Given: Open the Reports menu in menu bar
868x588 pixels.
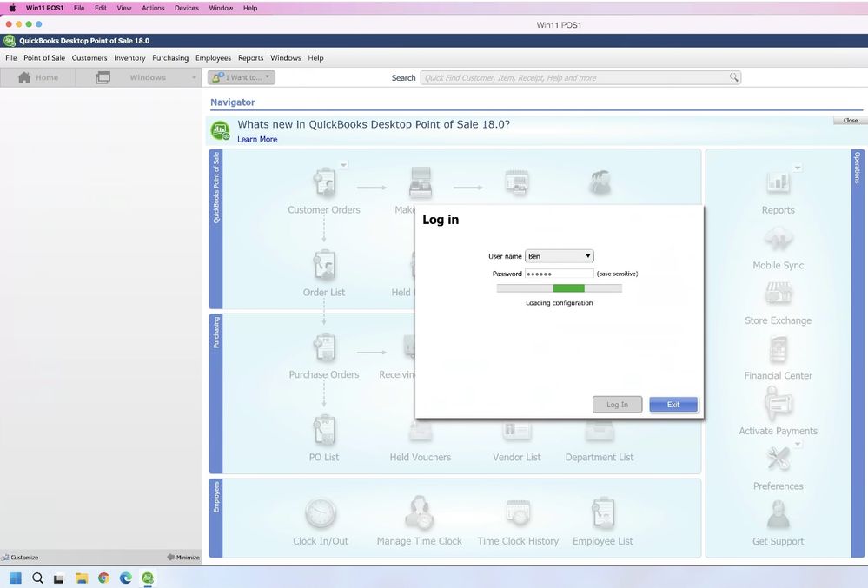Looking at the screenshot, I should click(251, 57).
